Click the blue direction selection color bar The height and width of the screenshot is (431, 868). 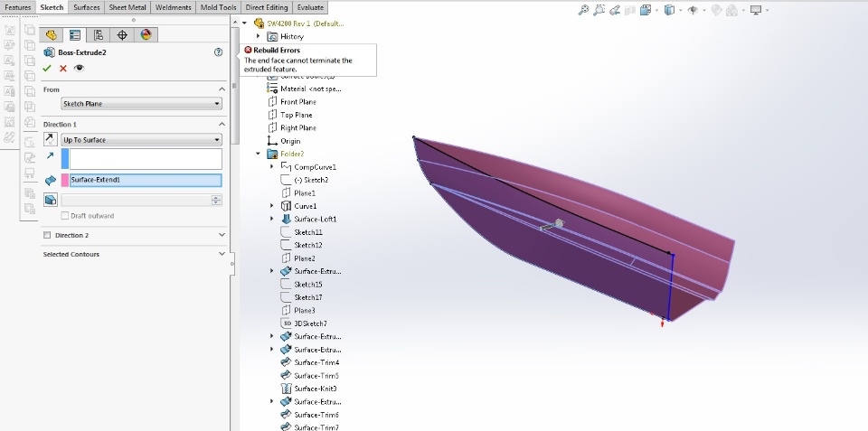coord(65,159)
